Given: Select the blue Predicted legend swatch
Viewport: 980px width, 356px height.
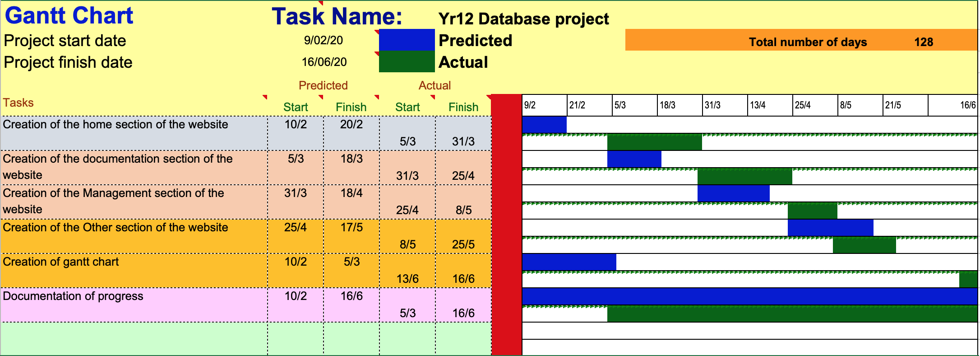Looking at the screenshot, I should (407, 40).
